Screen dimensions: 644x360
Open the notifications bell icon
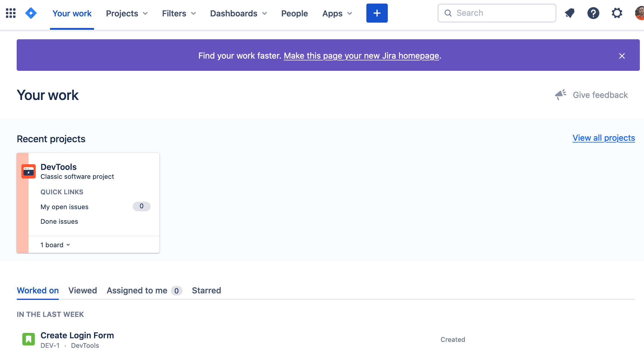[570, 13]
